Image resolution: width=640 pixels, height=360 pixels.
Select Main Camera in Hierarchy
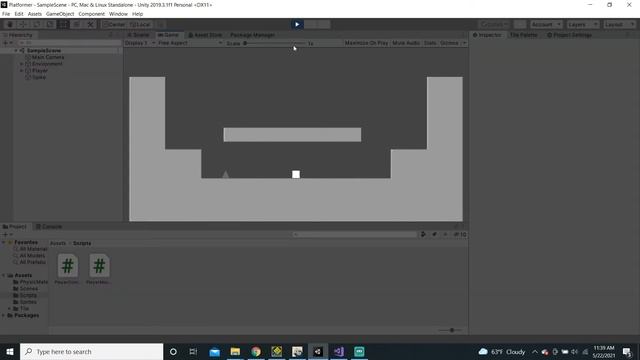point(48,57)
